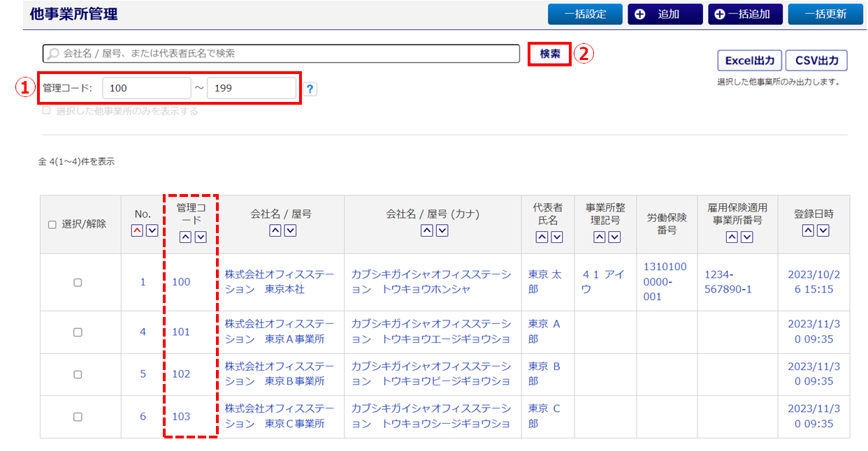Click the blue help question mark icon
Image resolution: width=868 pixels, height=451 pixels.
click(310, 89)
